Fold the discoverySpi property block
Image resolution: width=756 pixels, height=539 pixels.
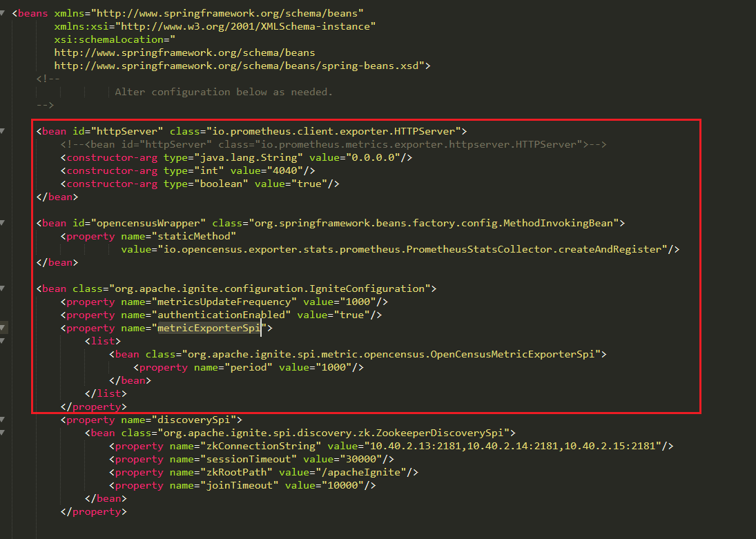coord(3,420)
